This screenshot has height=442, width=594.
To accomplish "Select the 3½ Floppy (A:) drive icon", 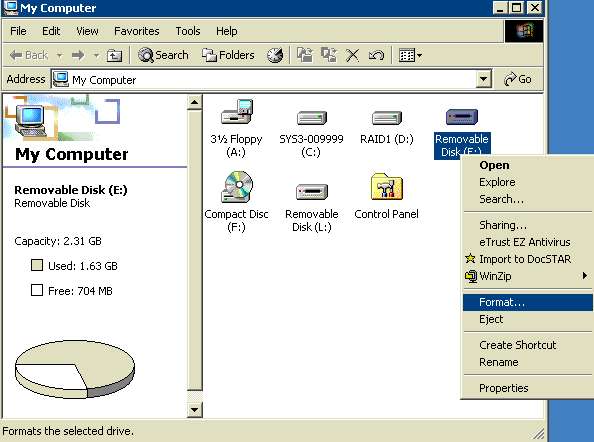I will 236,112.
